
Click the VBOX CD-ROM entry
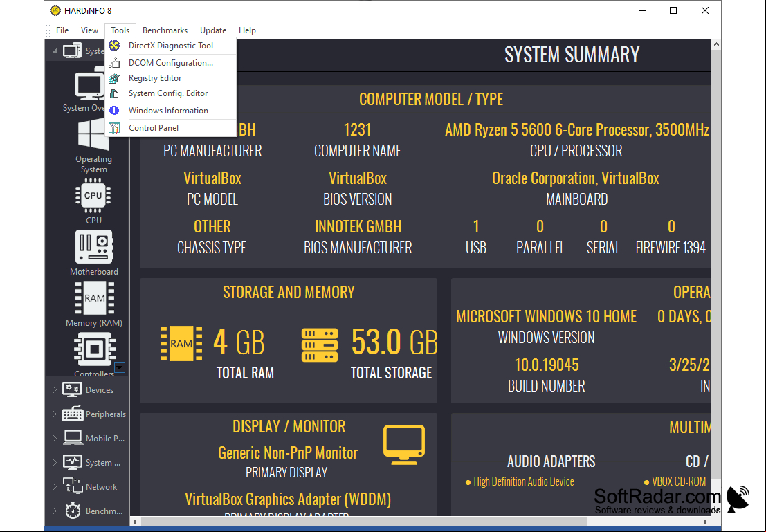tap(679, 481)
